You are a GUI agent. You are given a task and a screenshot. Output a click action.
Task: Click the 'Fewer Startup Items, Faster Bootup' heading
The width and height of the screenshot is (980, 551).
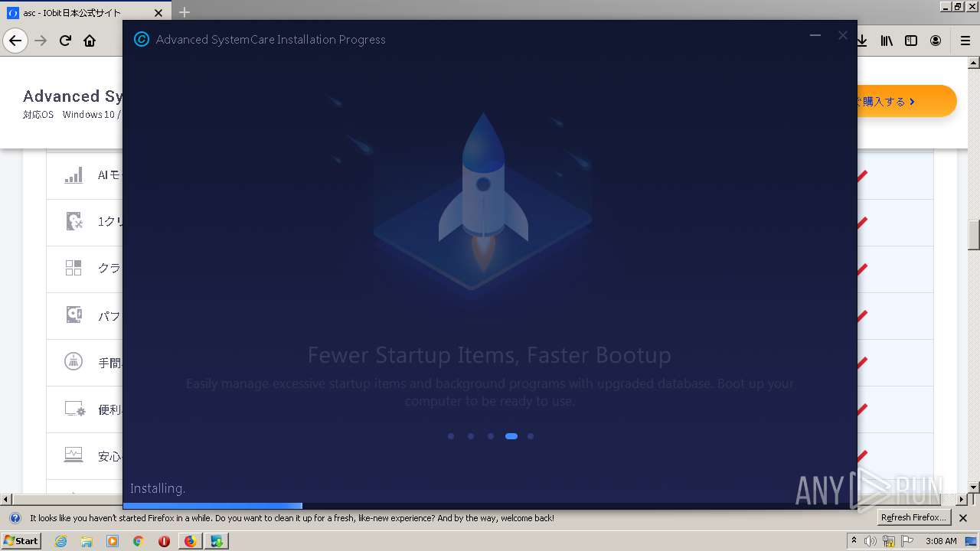(489, 355)
